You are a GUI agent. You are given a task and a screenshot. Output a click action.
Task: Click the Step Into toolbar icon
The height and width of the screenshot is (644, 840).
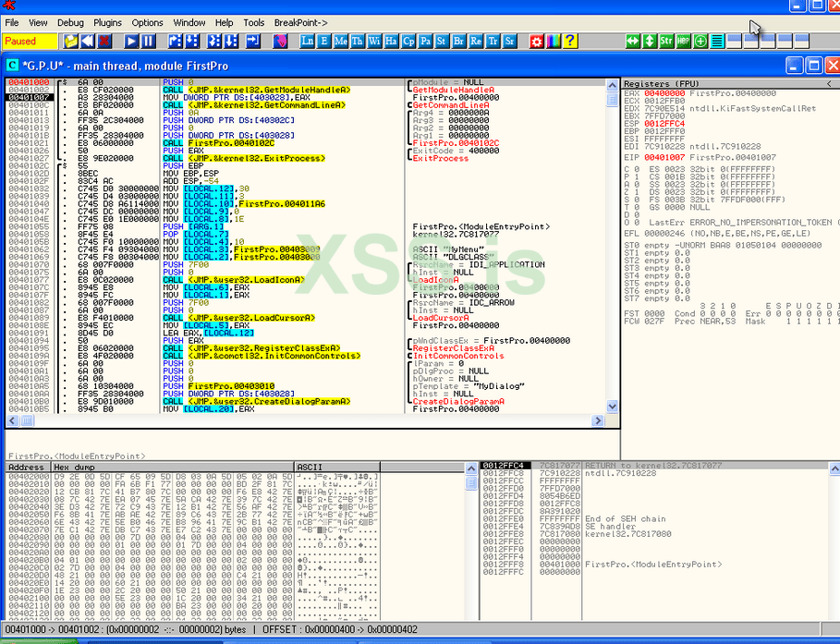click(x=175, y=42)
